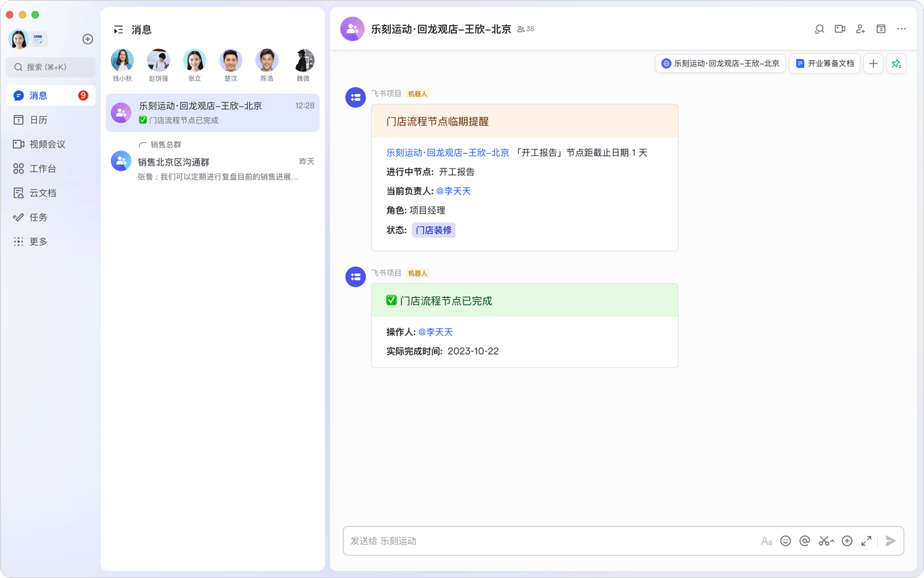The width and height of the screenshot is (924, 578).
Task: Click the group avatar in chat header
Action: pyautogui.click(x=352, y=29)
